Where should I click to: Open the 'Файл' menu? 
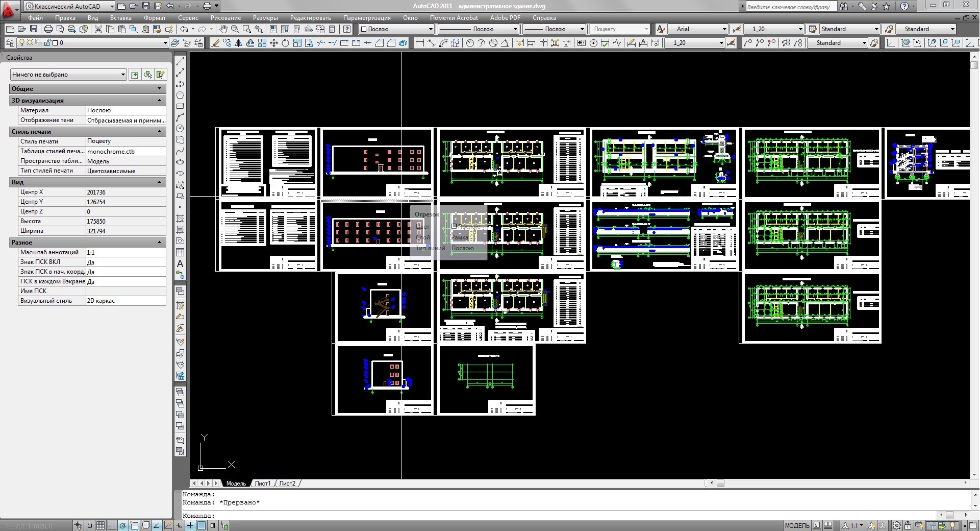(36, 18)
